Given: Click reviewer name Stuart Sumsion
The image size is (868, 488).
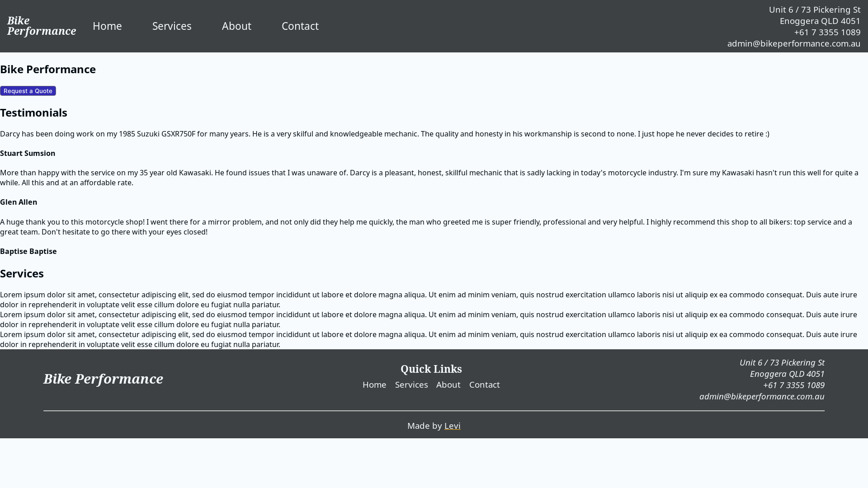Looking at the screenshot, I should click(28, 153).
